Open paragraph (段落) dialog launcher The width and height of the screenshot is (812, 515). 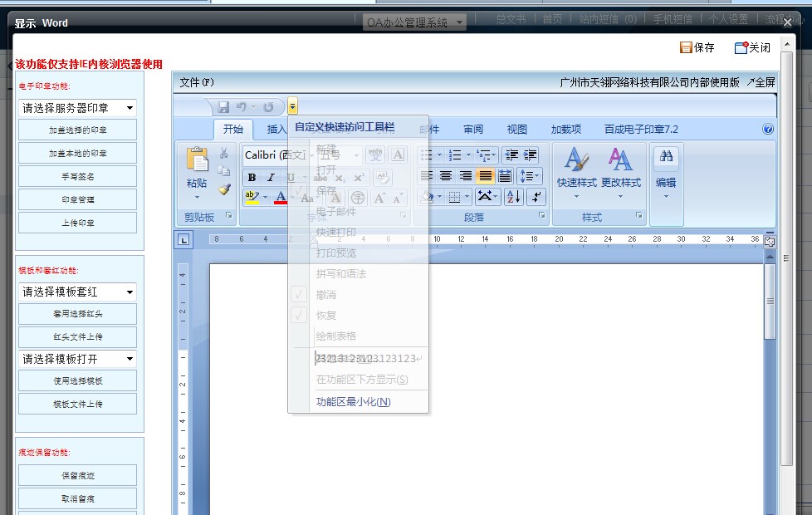point(541,215)
